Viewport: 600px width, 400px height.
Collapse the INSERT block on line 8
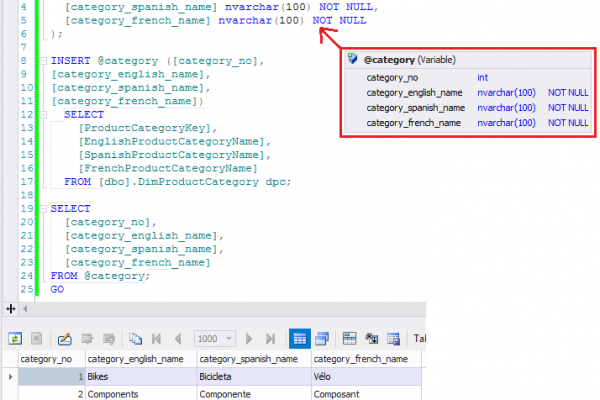tap(43, 61)
